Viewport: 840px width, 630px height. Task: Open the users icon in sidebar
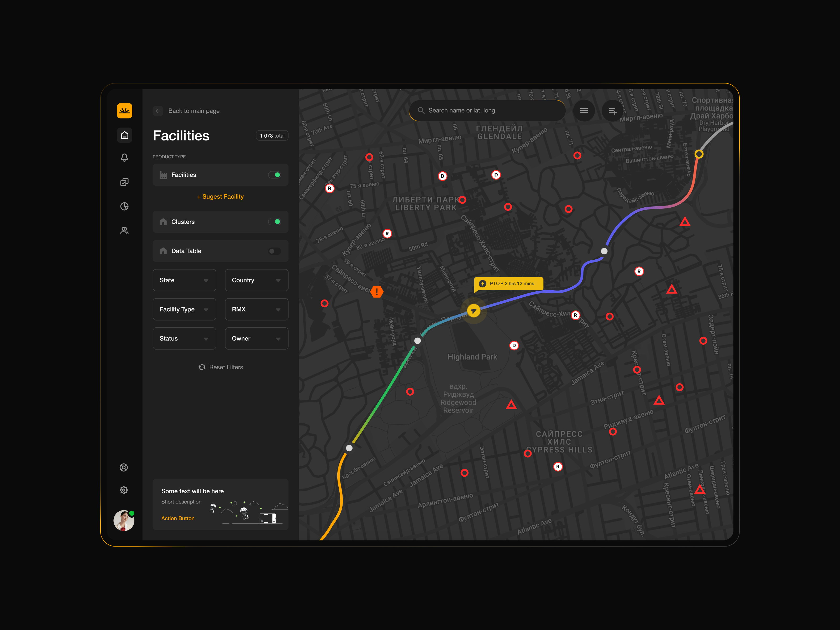(124, 230)
